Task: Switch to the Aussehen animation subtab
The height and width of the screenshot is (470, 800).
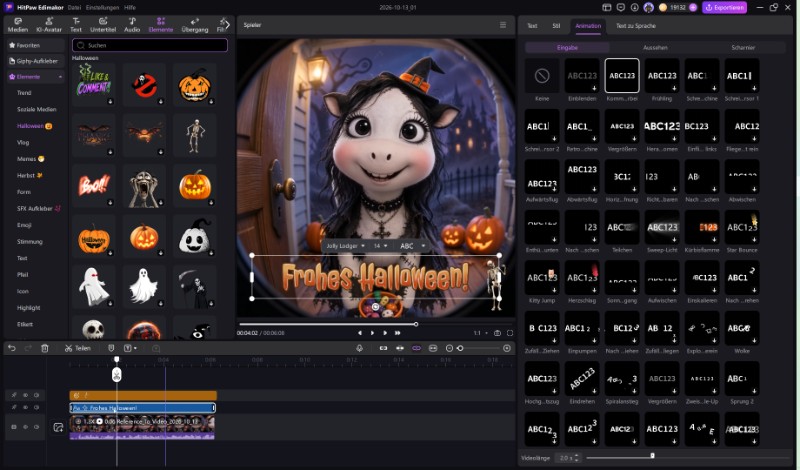Action: [x=655, y=47]
